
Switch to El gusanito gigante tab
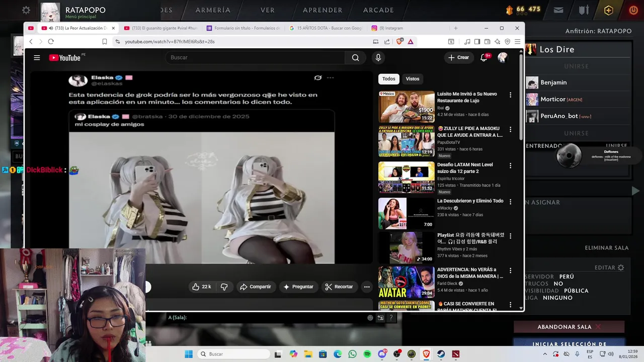[x=161, y=28]
